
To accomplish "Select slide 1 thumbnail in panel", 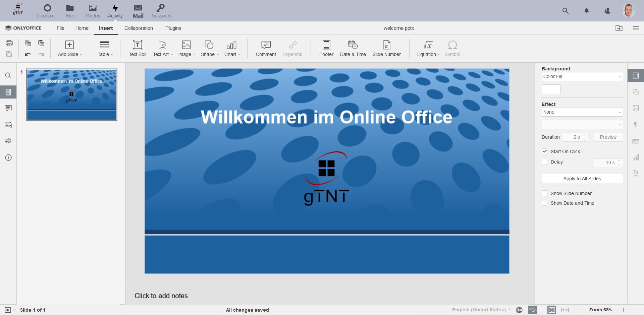I will click(x=72, y=94).
